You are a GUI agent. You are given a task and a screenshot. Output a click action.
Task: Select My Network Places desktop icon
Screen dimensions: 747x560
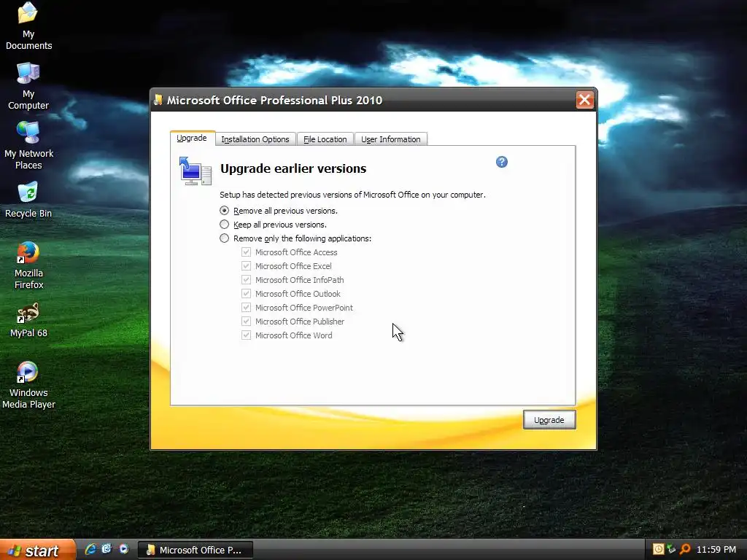(28, 146)
